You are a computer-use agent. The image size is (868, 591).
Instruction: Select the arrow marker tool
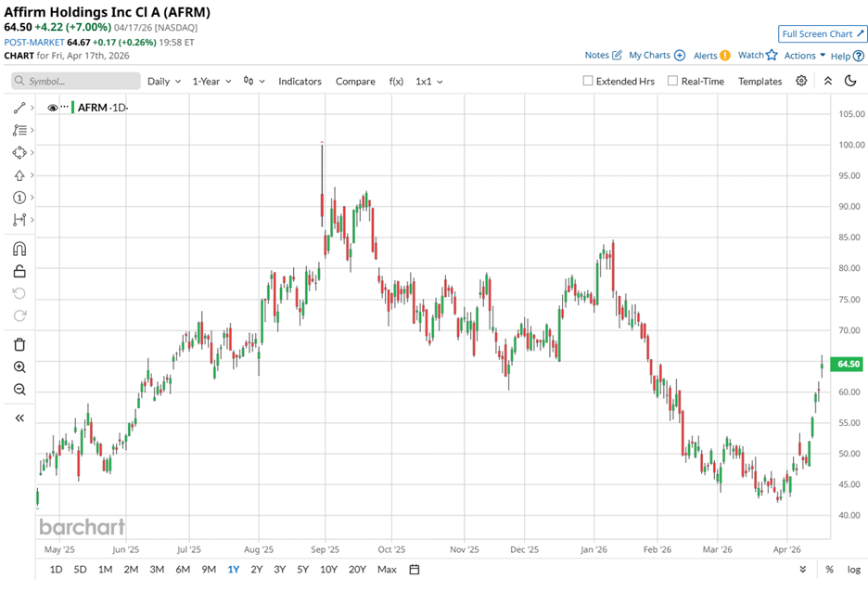click(x=19, y=175)
